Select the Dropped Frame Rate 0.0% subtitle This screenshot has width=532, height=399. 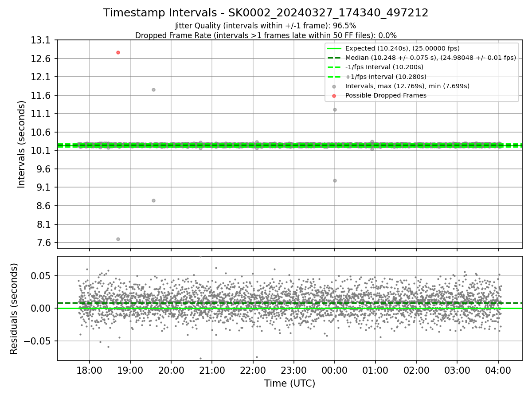[x=266, y=35]
